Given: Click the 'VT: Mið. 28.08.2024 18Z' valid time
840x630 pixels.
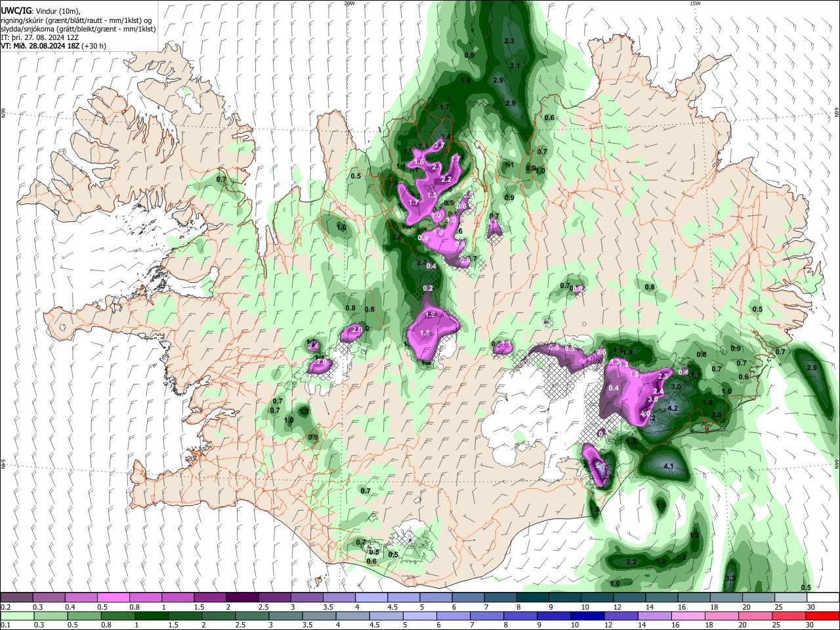Looking at the screenshot, I should (x=40, y=46).
